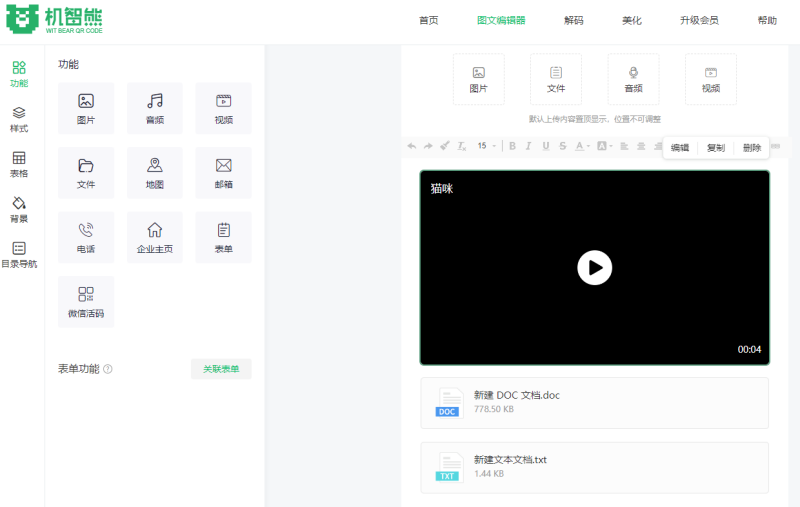Image resolution: width=800 pixels, height=507 pixels.
Task: Click 删除 in the video popup
Action: 752,148
